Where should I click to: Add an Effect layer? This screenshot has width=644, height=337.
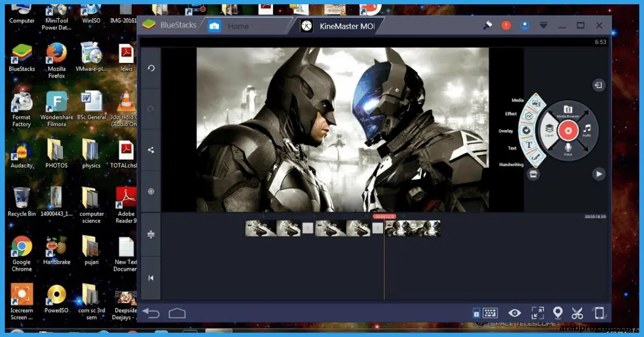tap(528, 115)
